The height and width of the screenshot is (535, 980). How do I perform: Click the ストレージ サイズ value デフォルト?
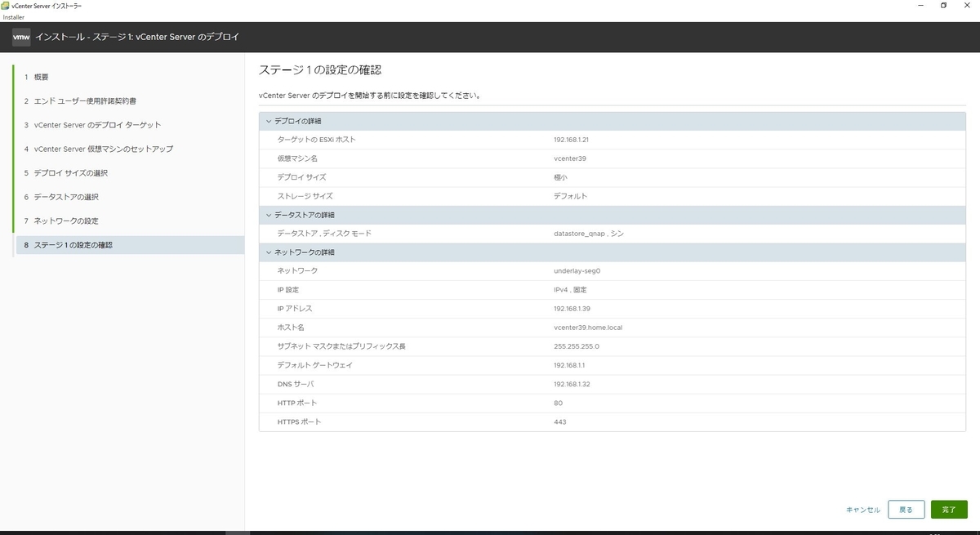point(570,196)
